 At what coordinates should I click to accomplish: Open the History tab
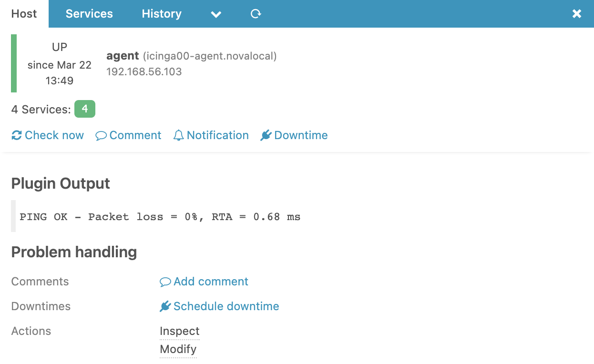tap(162, 14)
